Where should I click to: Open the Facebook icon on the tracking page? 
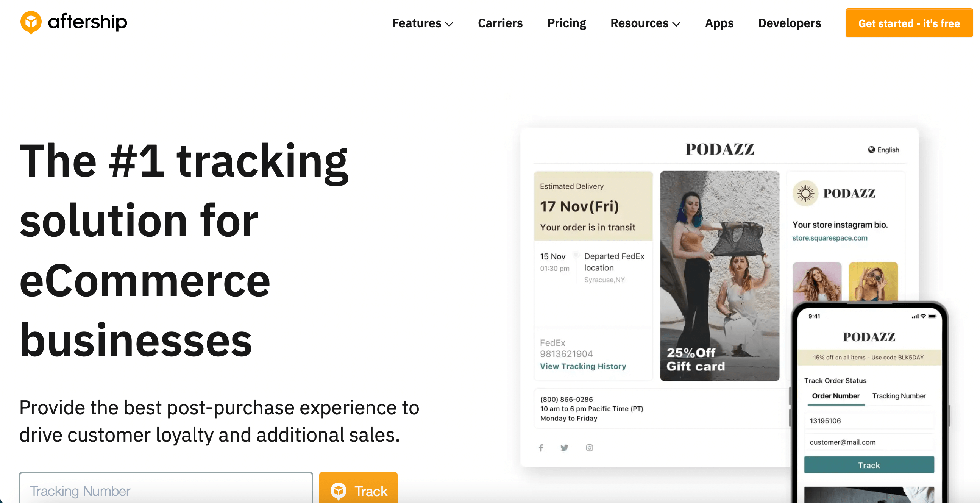[541, 447]
